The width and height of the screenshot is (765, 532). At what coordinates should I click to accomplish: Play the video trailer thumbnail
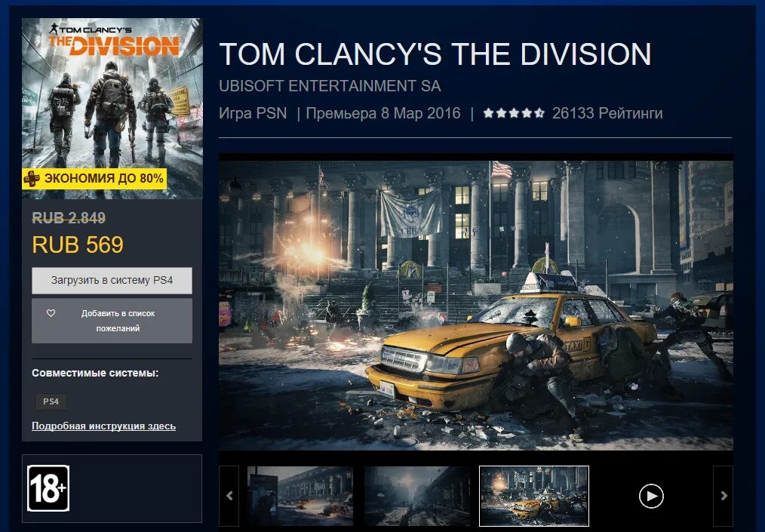pyautogui.click(x=651, y=496)
